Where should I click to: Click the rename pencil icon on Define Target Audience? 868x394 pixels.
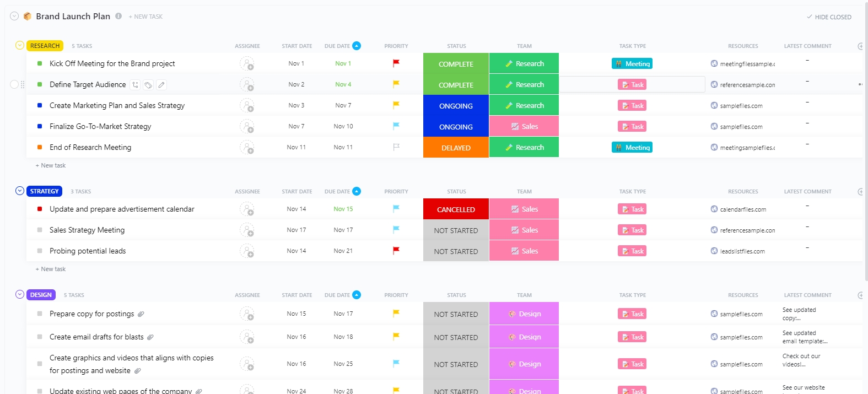pos(161,85)
